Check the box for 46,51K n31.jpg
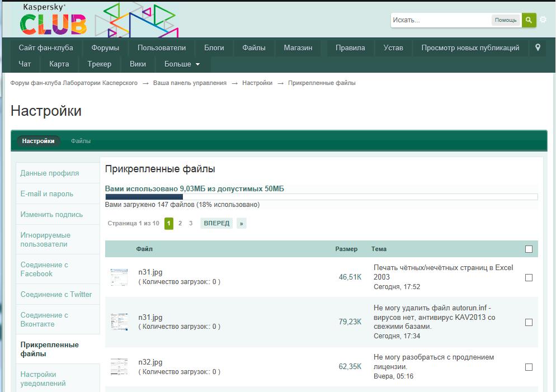 coord(529,277)
